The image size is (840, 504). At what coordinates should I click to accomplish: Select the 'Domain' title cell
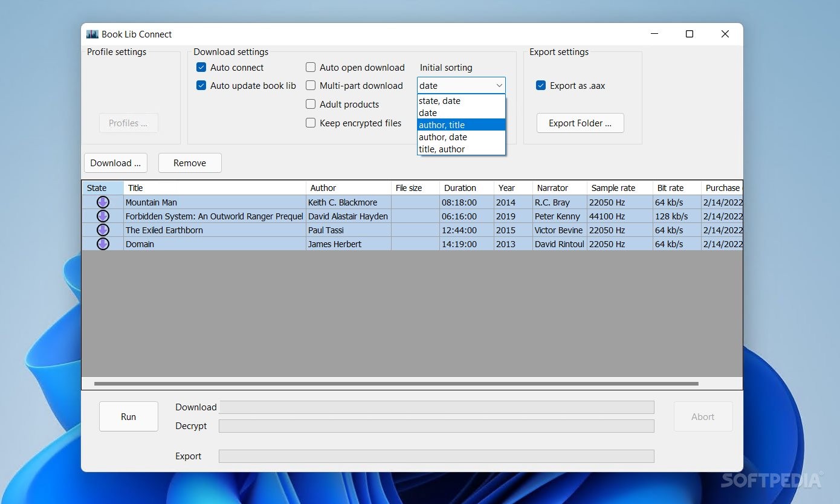pyautogui.click(x=215, y=244)
